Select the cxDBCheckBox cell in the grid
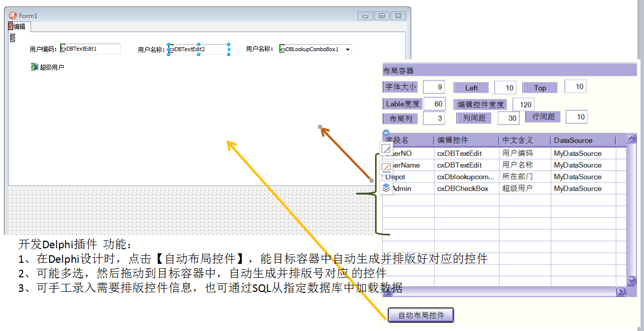This screenshot has height=331, width=644. click(466, 189)
